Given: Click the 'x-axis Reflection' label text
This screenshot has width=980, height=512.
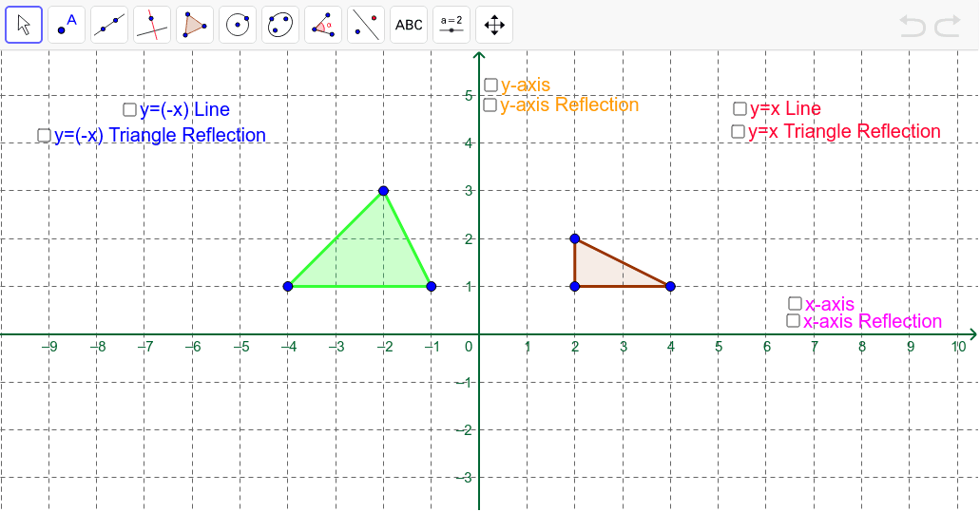Looking at the screenshot, I should click(x=873, y=321).
